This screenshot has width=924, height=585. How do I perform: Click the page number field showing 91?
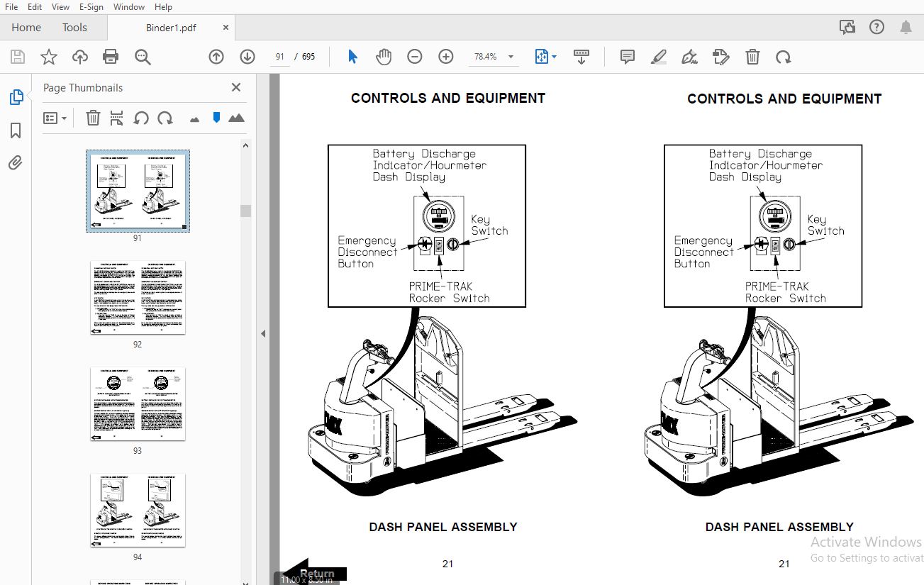[x=280, y=57]
